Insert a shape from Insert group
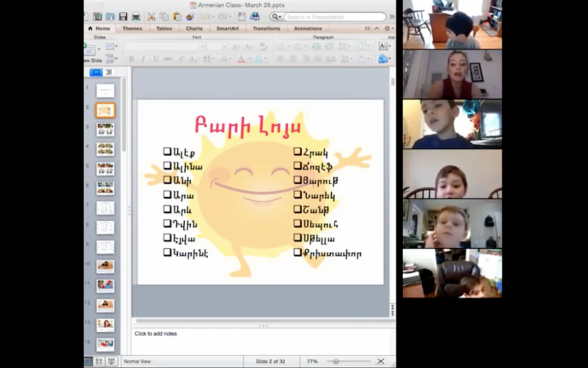Screen dimensions: 588x368 coord(383,59)
